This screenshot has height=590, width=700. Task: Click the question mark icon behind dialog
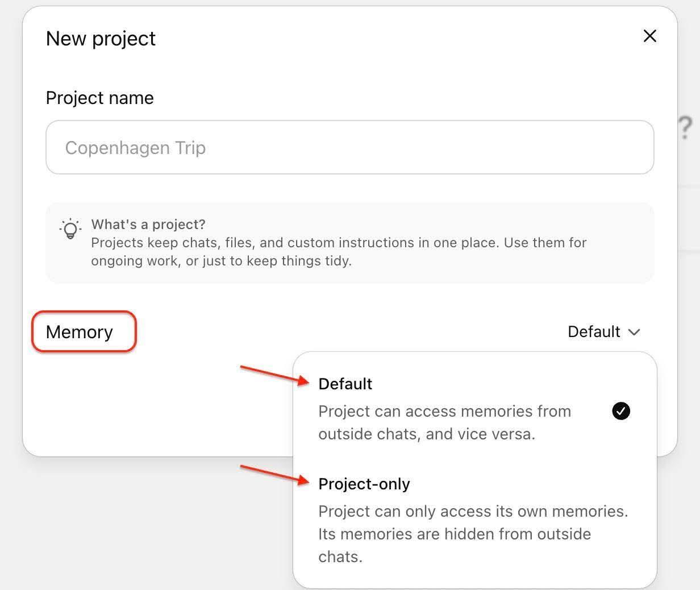(685, 127)
